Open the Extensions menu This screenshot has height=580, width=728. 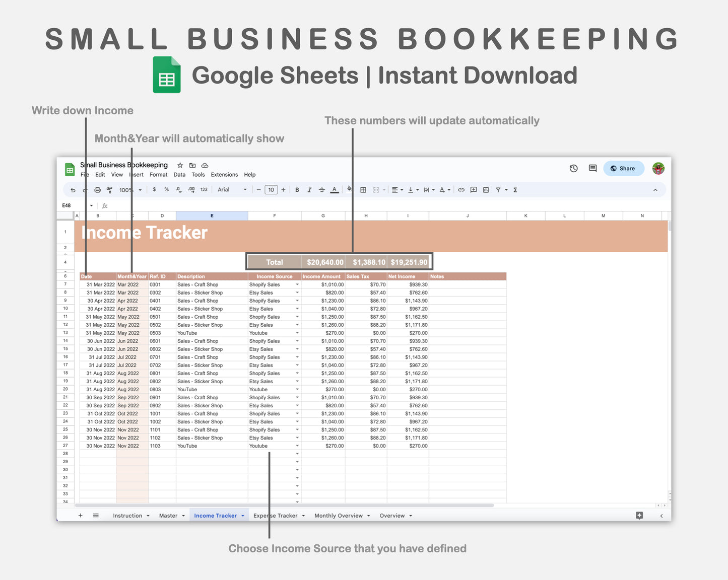tap(224, 175)
